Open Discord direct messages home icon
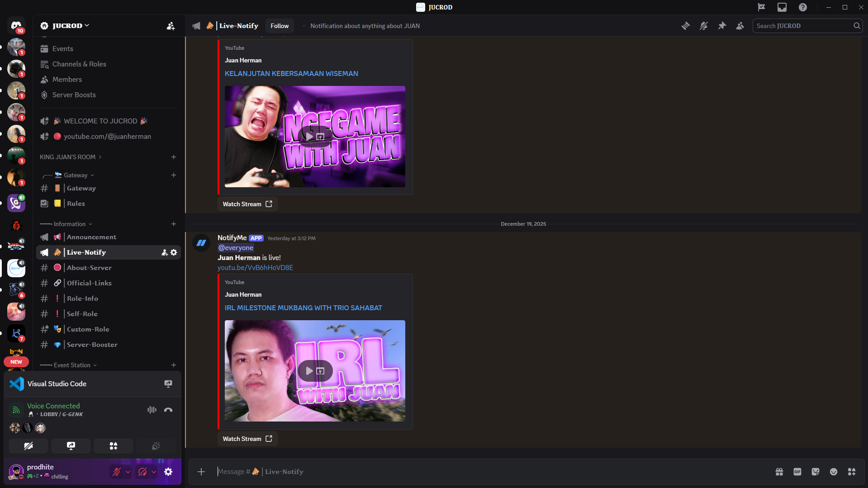This screenshot has height=488, width=868. click(16, 26)
